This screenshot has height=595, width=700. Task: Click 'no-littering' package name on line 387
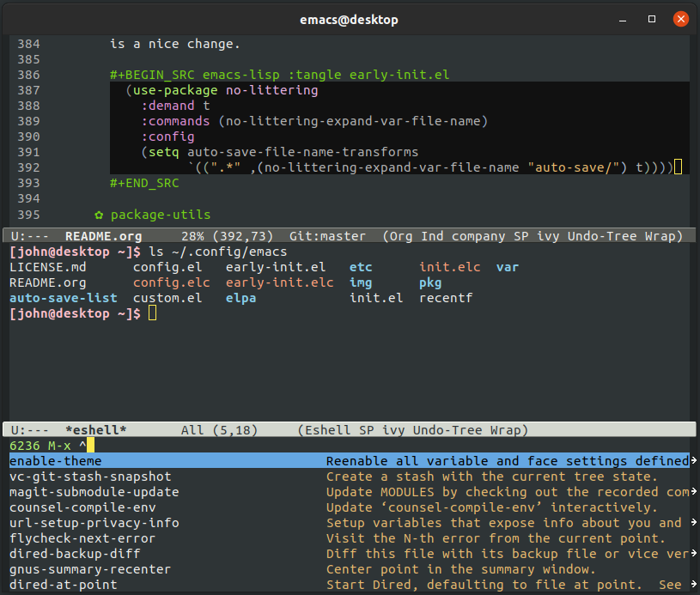(x=272, y=90)
